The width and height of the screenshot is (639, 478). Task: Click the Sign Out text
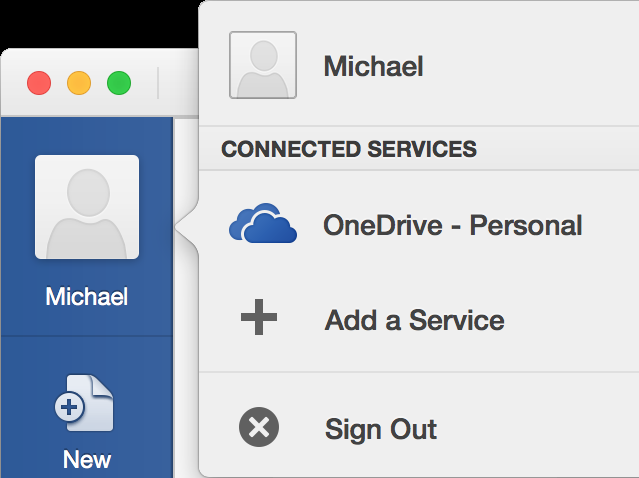(381, 430)
